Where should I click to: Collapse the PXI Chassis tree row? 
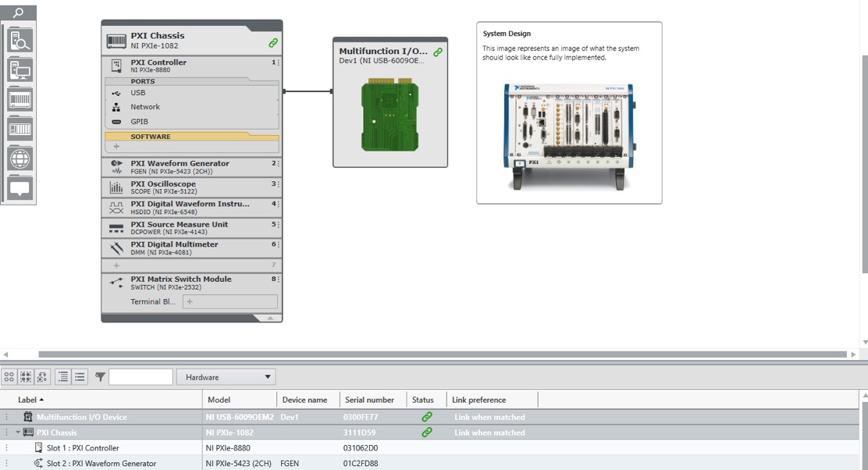click(x=18, y=433)
